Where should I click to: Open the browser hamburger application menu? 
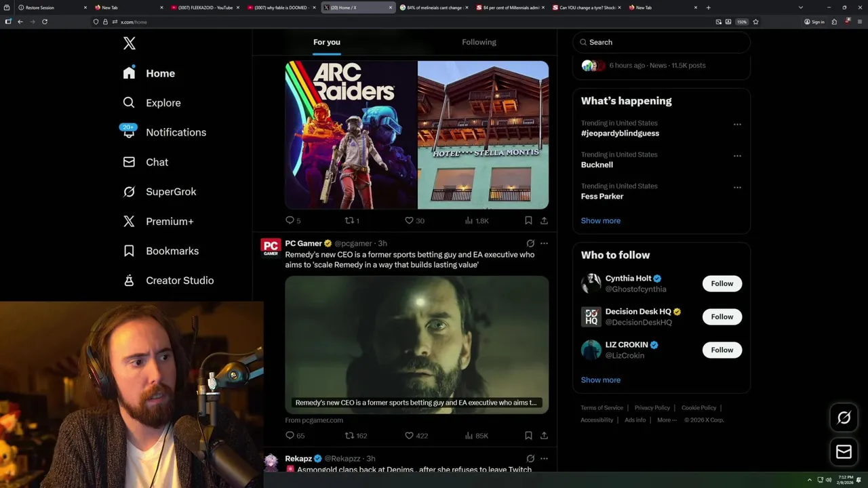(859, 22)
